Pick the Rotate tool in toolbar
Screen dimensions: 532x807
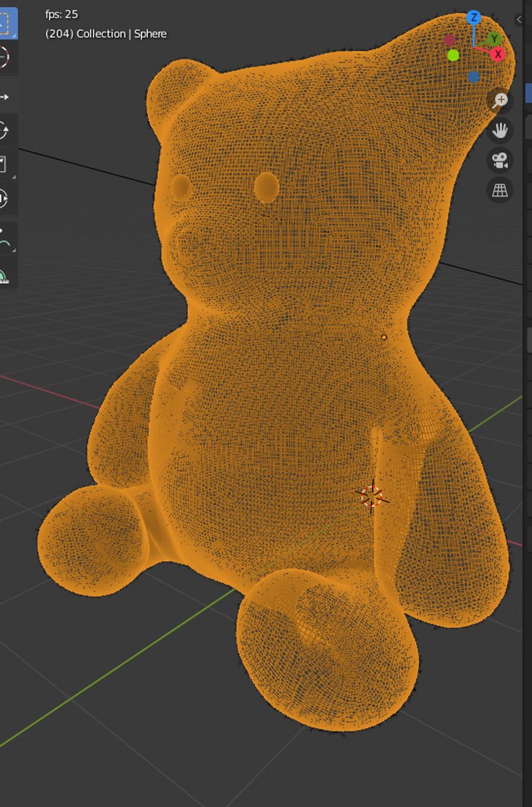coord(7,130)
